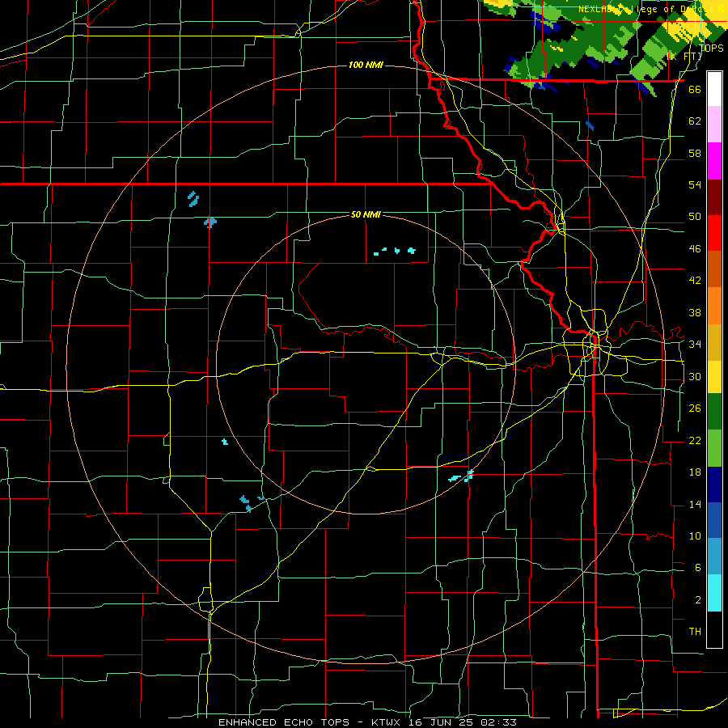
Task: Click legend value "10"
Action: point(695,536)
